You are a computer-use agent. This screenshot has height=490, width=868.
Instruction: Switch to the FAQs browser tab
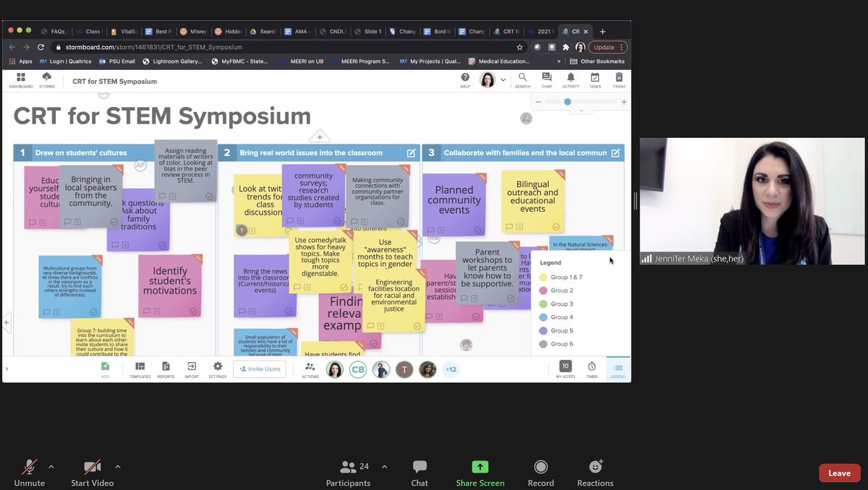tap(55, 31)
